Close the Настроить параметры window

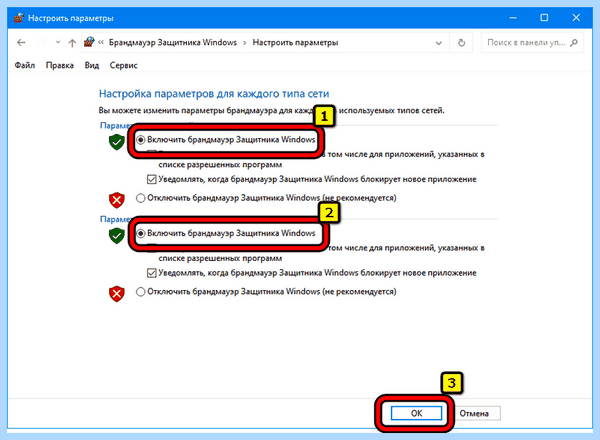pyautogui.click(x=576, y=18)
